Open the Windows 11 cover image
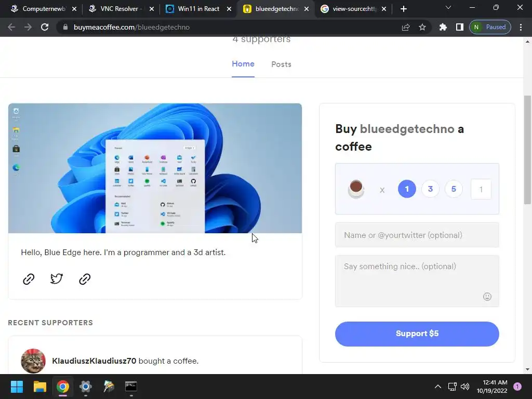Image resolution: width=532 pixels, height=399 pixels. coord(155,168)
